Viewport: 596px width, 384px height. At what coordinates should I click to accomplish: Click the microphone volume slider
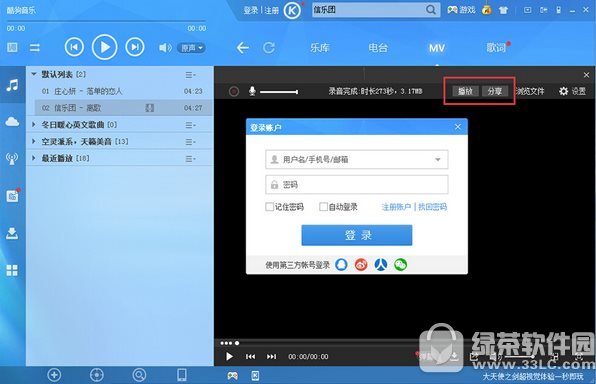point(279,92)
